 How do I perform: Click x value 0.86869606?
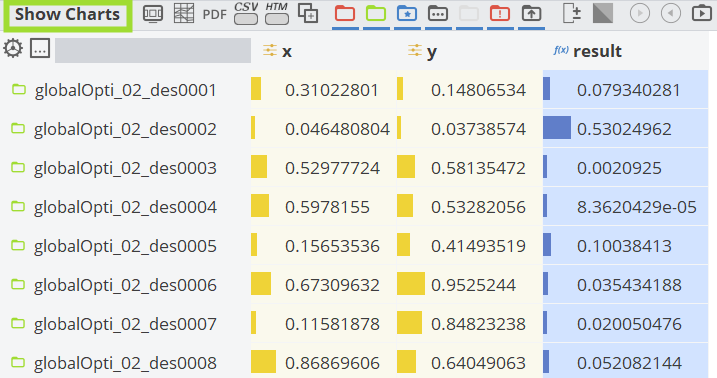pyautogui.click(x=332, y=363)
